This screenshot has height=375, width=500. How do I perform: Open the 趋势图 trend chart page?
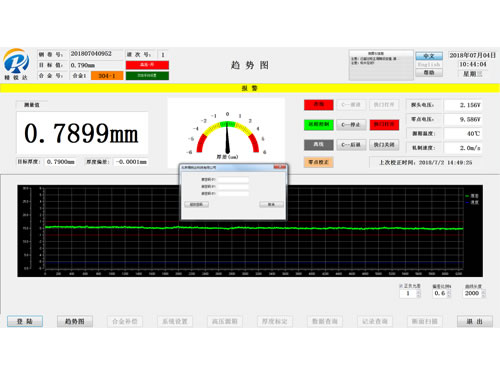tap(75, 321)
